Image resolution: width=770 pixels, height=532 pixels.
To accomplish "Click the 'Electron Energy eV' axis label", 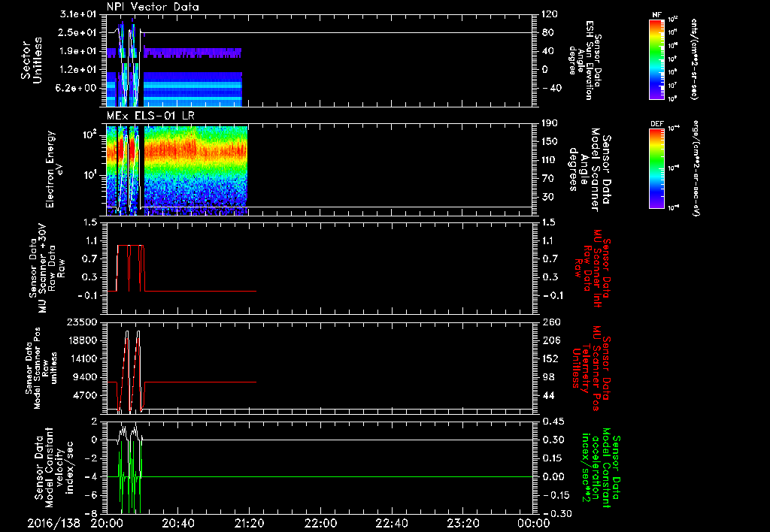I will pyautogui.click(x=55, y=170).
